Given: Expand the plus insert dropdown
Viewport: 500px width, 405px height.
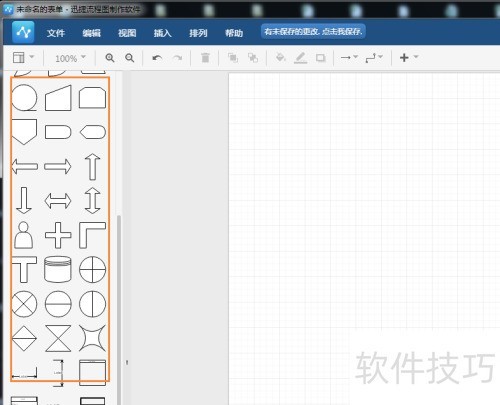Looking at the screenshot, I should tap(409, 57).
